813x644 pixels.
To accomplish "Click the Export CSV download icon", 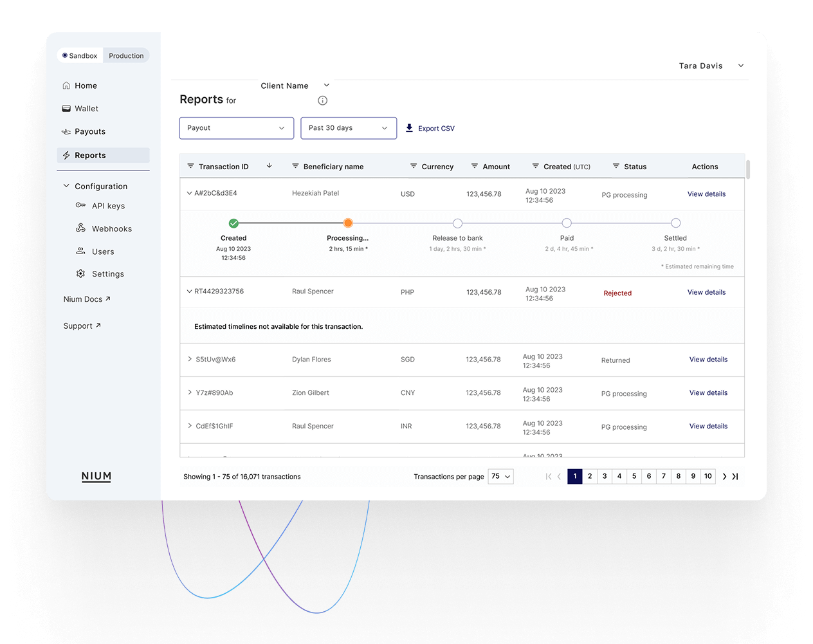I will click(x=409, y=128).
